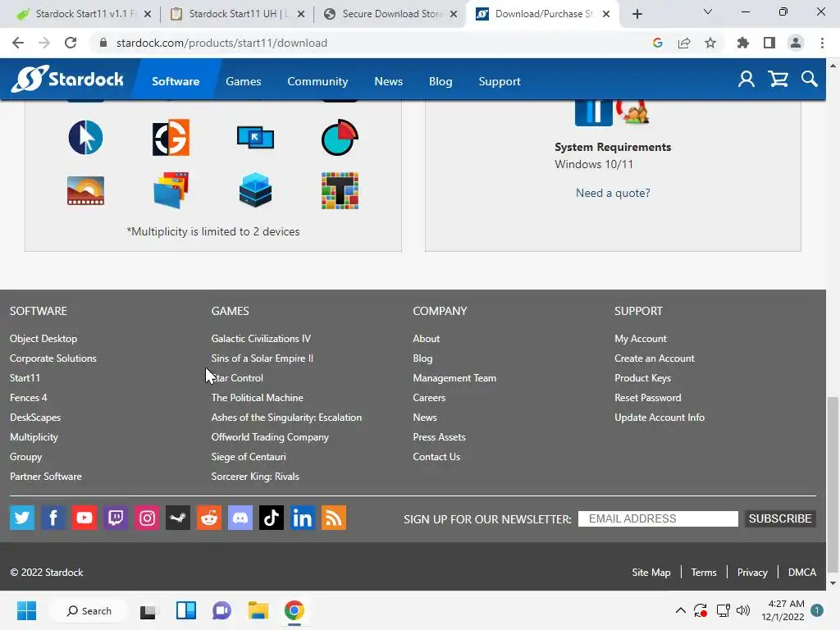Open Stardock's Twitter page
Screen dimensions: 840x630
point(22,518)
